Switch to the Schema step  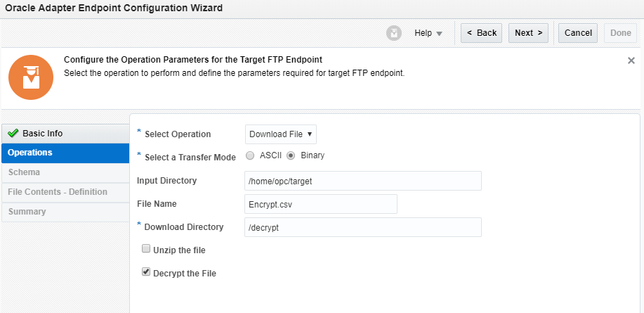pos(24,172)
